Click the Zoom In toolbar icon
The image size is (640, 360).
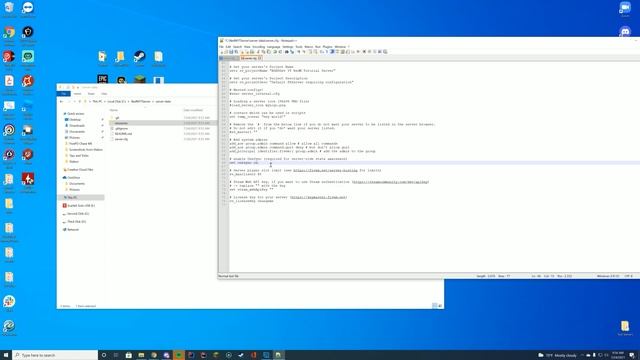[x=299, y=52]
